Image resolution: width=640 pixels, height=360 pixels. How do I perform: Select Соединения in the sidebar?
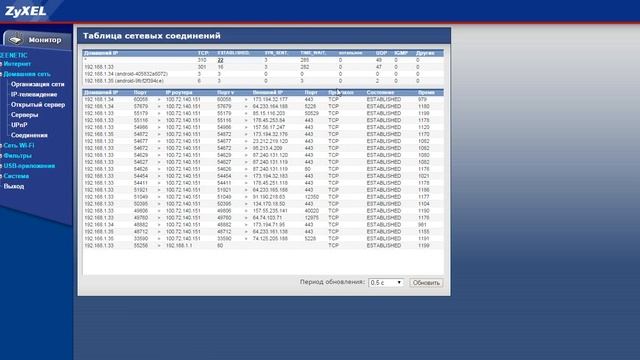pos(29,136)
